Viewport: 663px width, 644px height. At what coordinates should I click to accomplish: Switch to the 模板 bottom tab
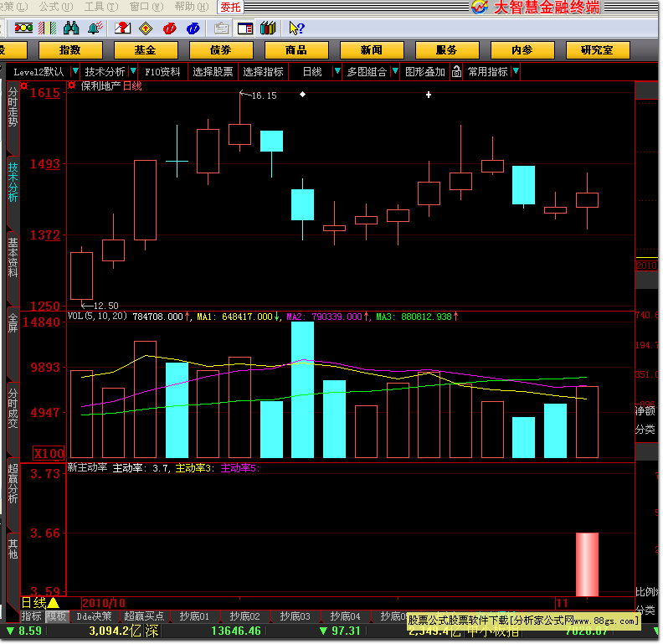pyautogui.click(x=56, y=616)
